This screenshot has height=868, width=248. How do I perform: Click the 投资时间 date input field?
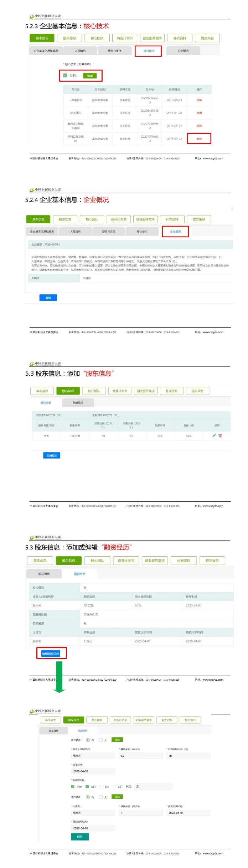[x=93, y=771]
